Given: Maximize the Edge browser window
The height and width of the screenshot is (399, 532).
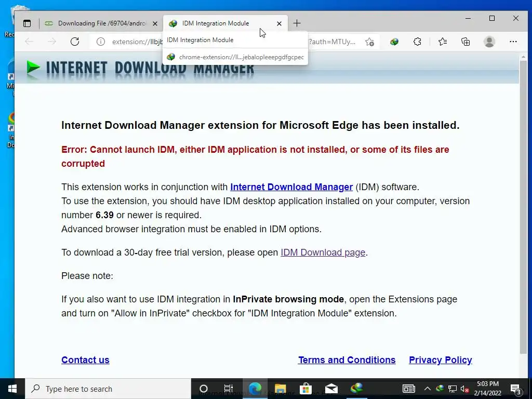Looking at the screenshot, I should click(492, 18).
